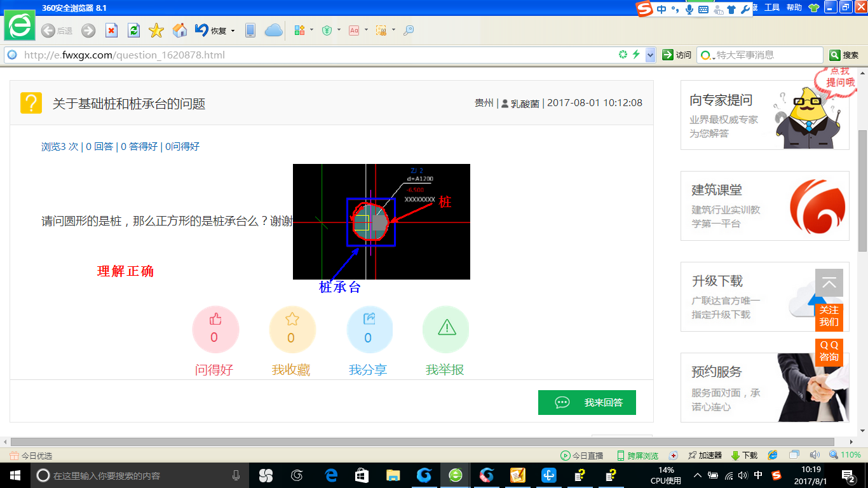The image size is (868, 488).
Task: Click the Sogou wrench settings icon
Action: (x=745, y=10)
